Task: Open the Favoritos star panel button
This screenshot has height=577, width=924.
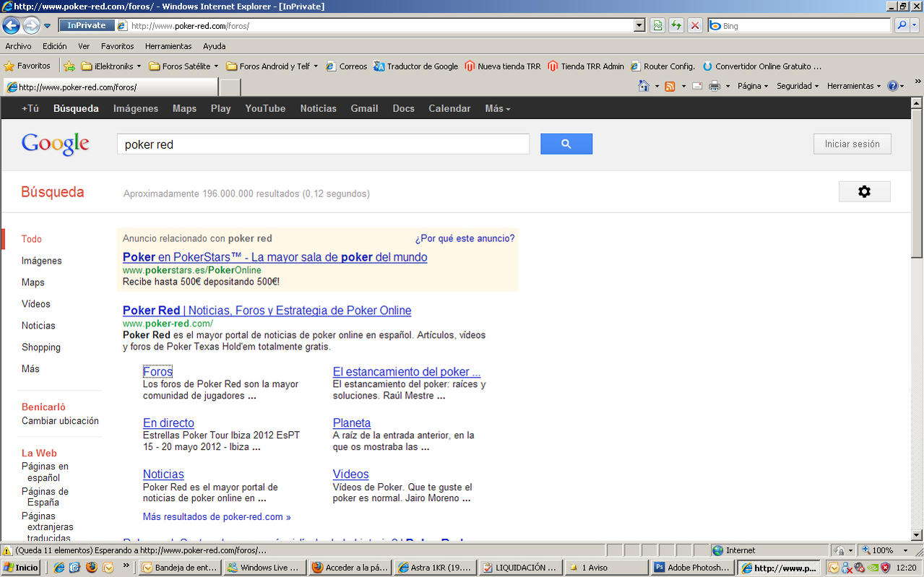Action: click(x=27, y=66)
